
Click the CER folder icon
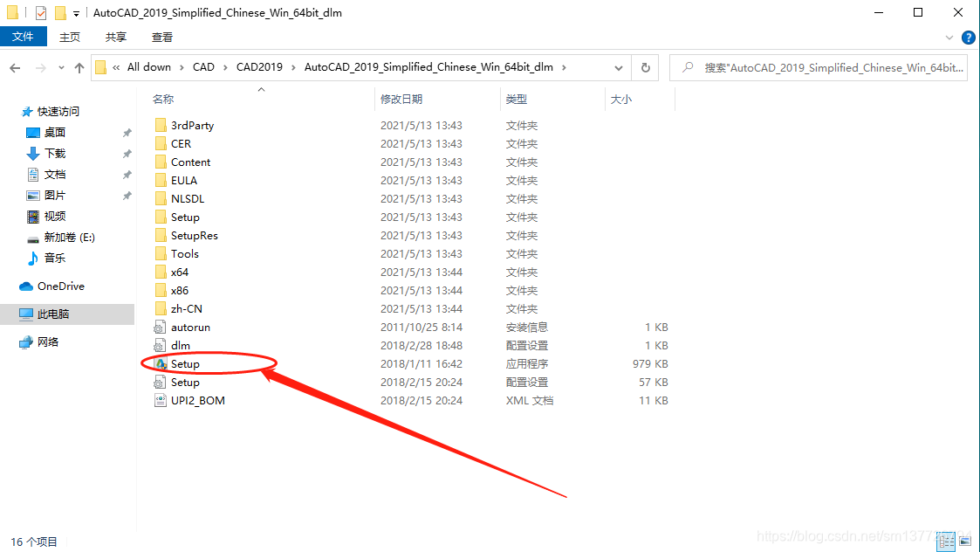click(161, 143)
